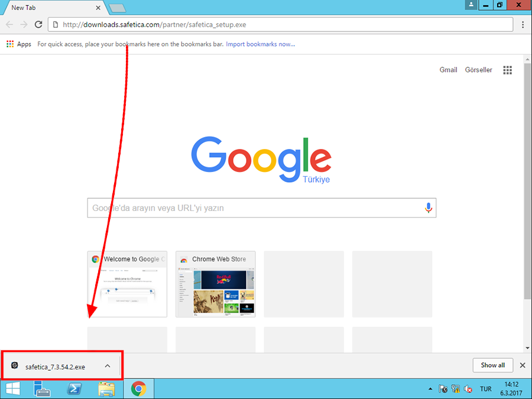532x399 pixels.
Task: Expand options for safetica_7.3.54.2.exe download
Action: coord(108,366)
